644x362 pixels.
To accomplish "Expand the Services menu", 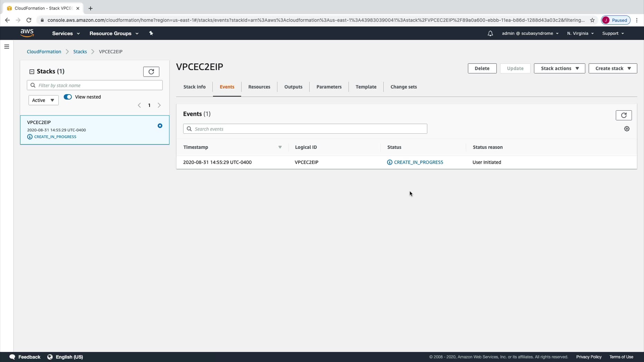I will point(66,33).
